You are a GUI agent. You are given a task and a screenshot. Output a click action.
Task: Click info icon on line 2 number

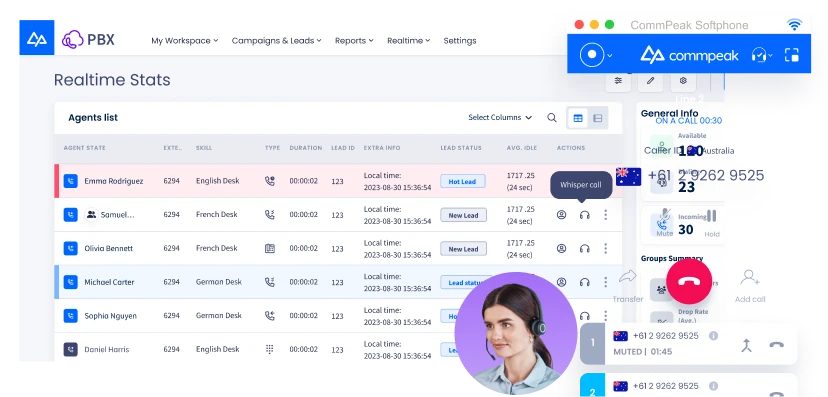[713, 386]
